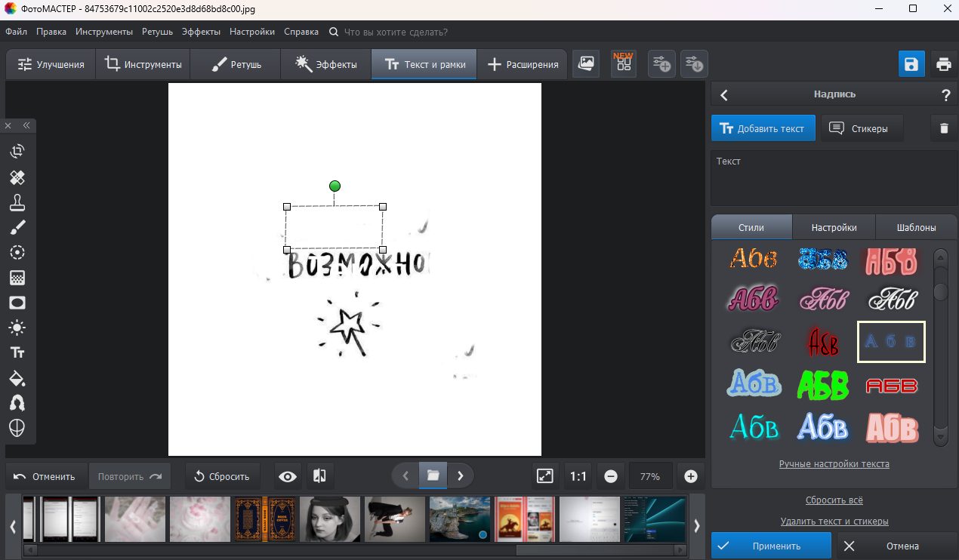Select the face mesh tool

17,428
